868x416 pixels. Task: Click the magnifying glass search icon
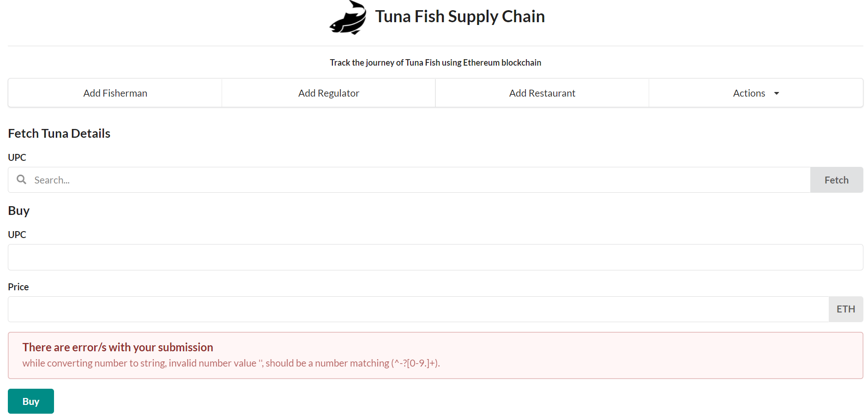[x=21, y=179]
